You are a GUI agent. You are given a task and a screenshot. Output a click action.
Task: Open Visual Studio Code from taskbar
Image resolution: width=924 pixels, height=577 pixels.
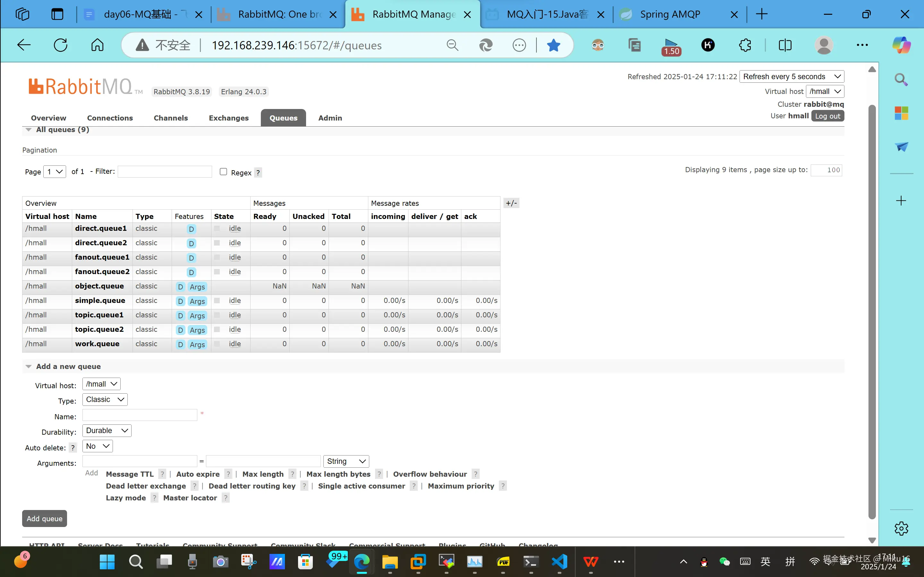pos(559,561)
